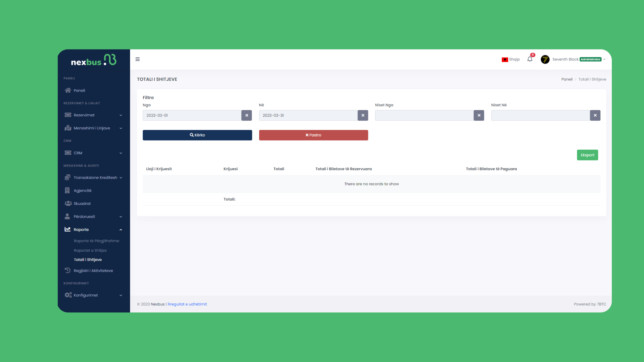Click the Albanian flag language icon

pos(505,60)
